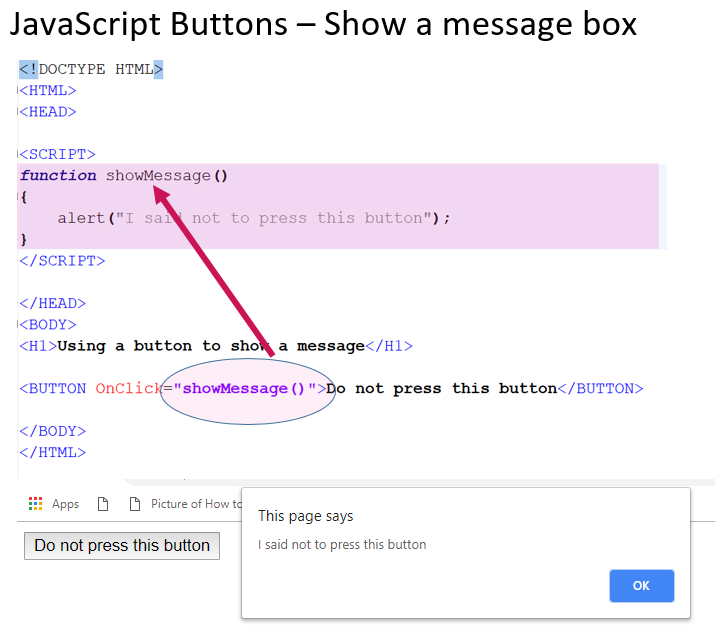The height and width of the screenshot is (636, 723).
Task: Click the 'This page says' dialog heading
Action: [x=305, y=516]
